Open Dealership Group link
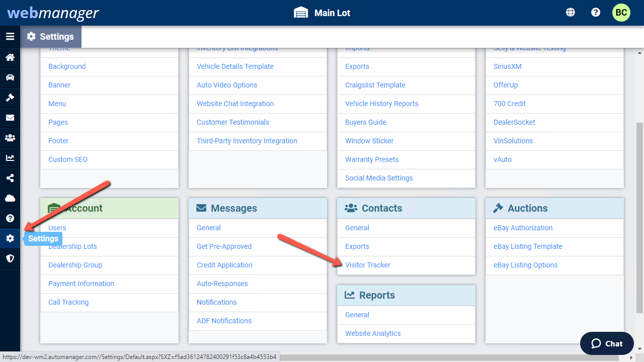Viewport: 644px width, 362px height. click(x=75, y=265)
